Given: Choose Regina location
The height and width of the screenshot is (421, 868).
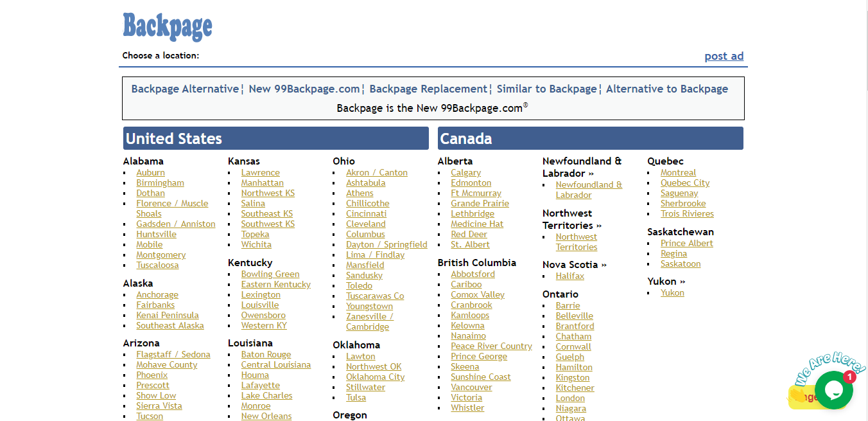Looking at the screenshot, I should pyautogui.click(x=673, y=254).
